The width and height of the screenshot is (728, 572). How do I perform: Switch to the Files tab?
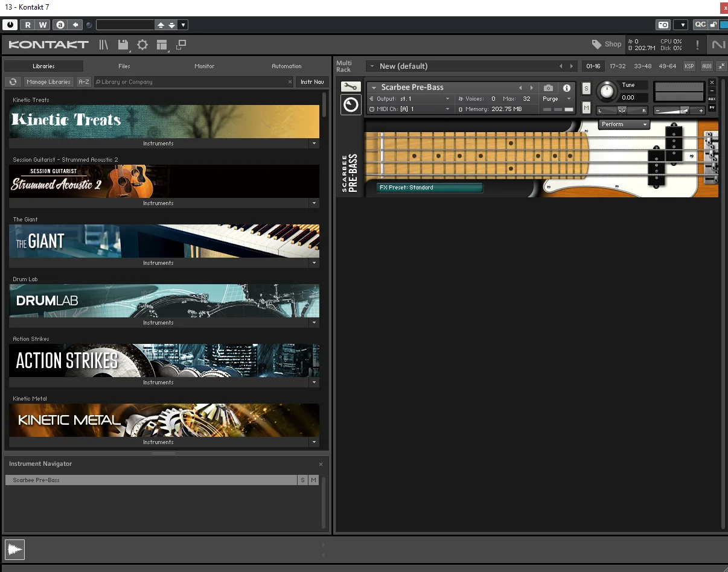pos(124,66)
